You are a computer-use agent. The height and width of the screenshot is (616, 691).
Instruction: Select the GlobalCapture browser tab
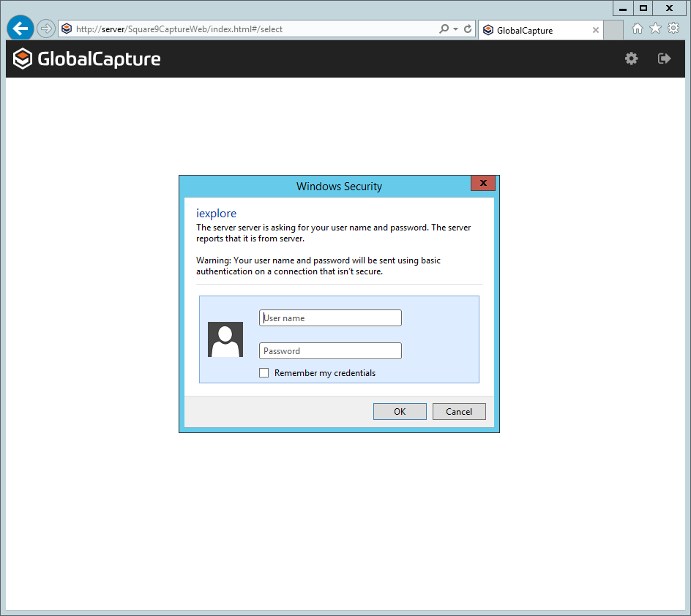[x=534, y=31]
